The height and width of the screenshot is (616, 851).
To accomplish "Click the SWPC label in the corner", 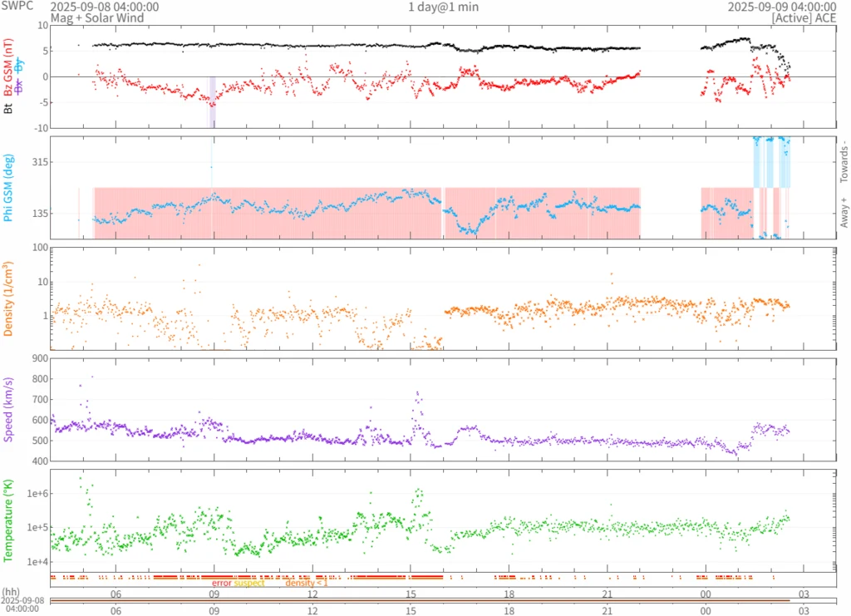I will 17,7.
